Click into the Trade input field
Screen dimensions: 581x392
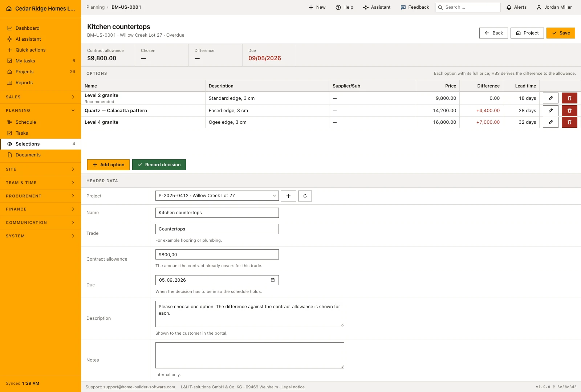217,229
